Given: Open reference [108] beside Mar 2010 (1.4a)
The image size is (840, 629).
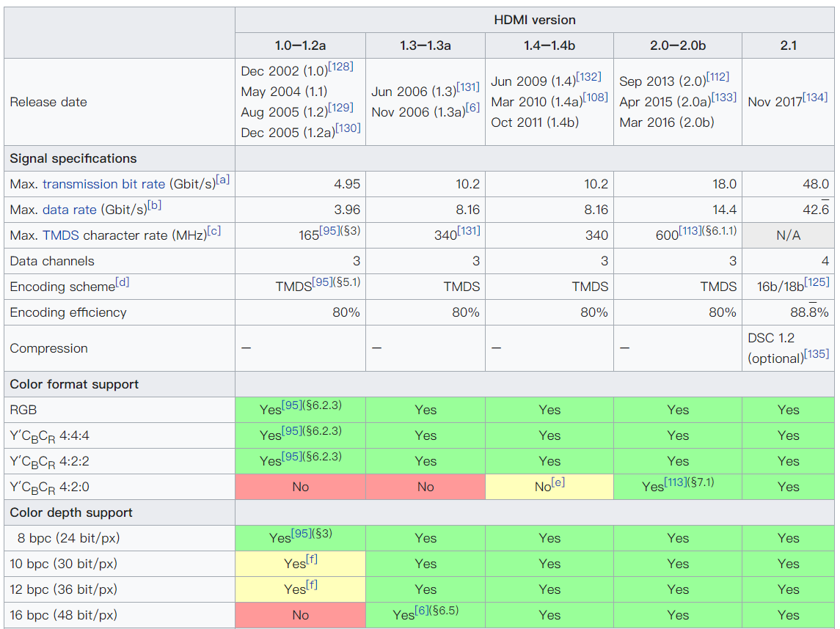Looking at the screenshot, I should tap(595, 97).
